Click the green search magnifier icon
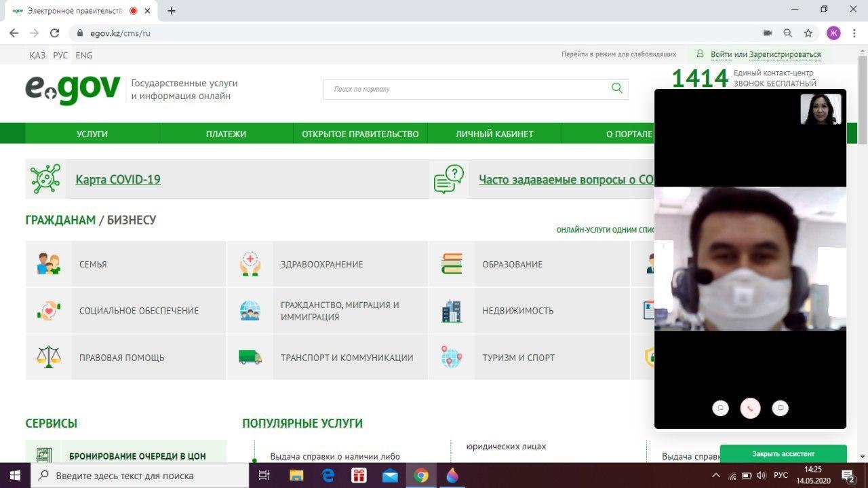 pos(616,88)
